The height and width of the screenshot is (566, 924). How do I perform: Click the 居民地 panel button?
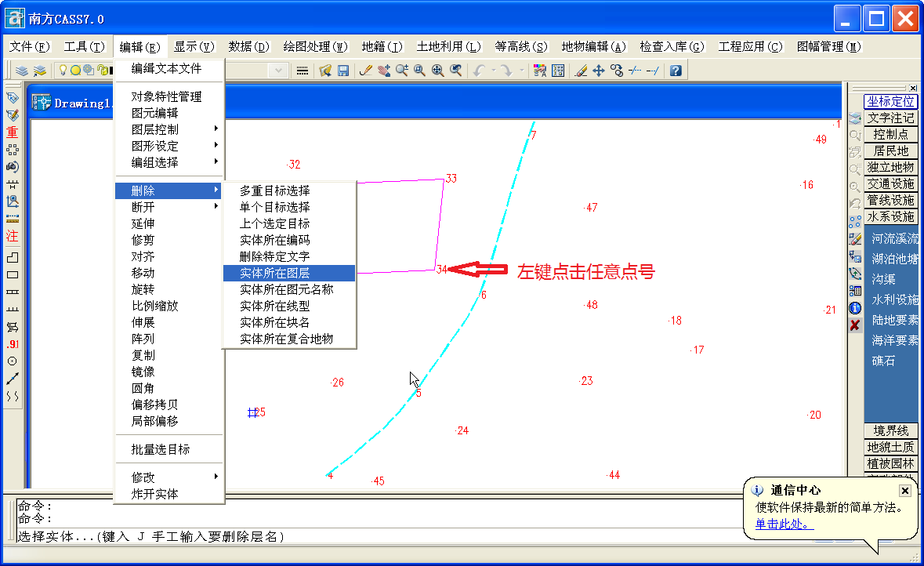[890, 151]
